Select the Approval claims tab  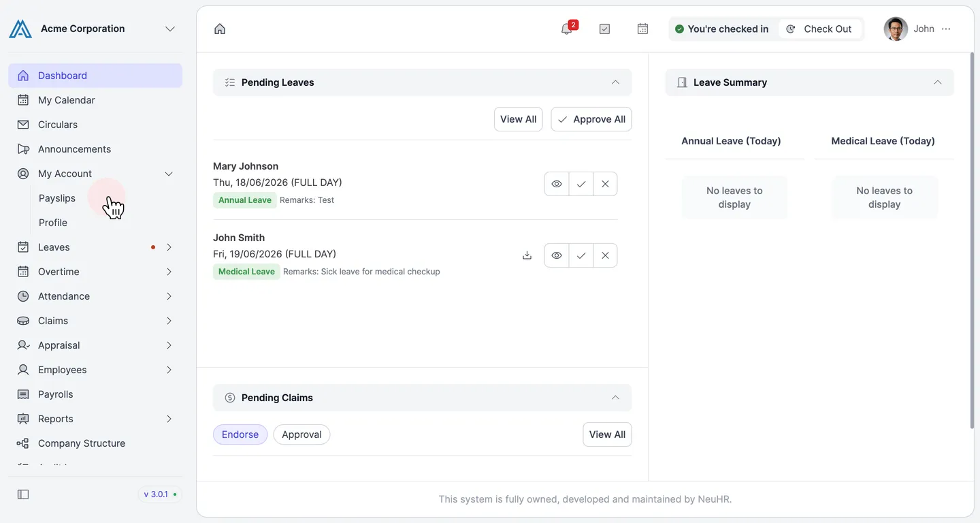point(301,434)
